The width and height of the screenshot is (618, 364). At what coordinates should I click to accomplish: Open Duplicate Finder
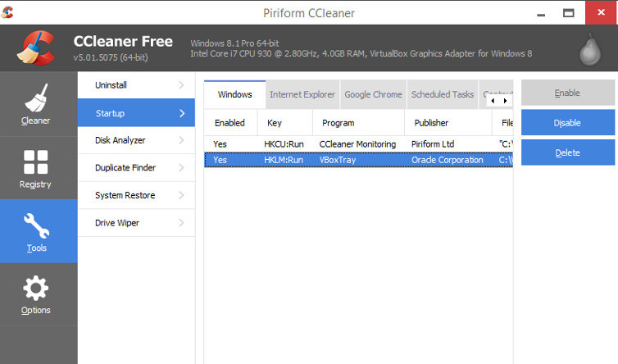[136, 167]
